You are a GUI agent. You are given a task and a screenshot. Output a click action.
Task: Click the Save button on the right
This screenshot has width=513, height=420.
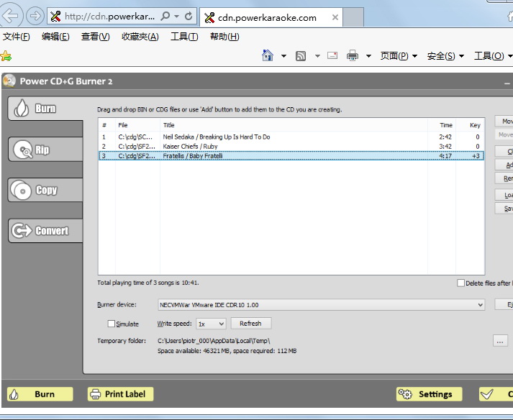[504, 209]
